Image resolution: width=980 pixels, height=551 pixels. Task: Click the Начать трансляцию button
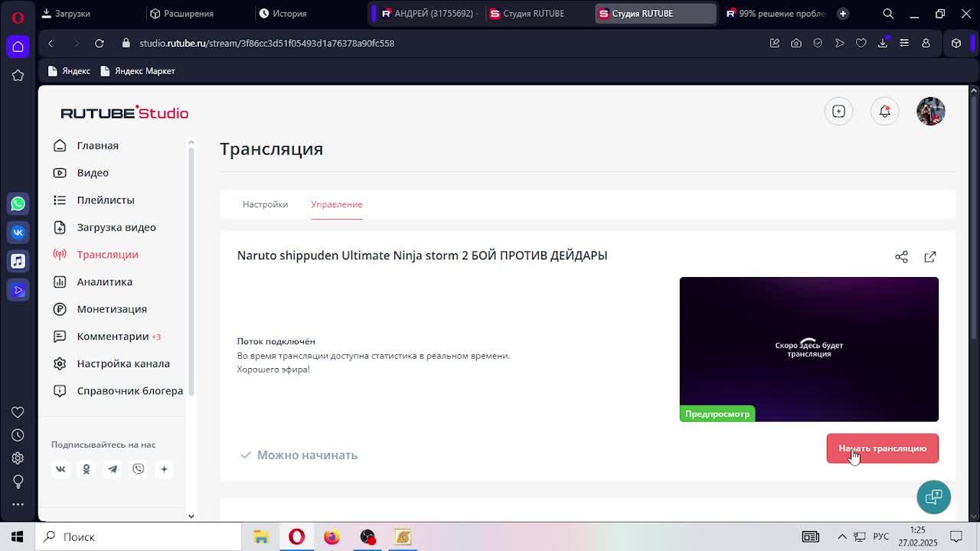pyautogui.click(x=882, y=448)
